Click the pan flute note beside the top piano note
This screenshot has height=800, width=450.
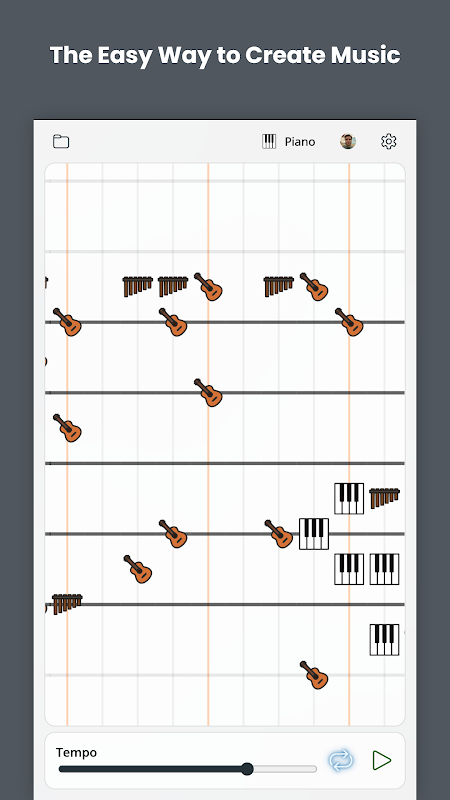pyautogui.click(x=384, y=498)
